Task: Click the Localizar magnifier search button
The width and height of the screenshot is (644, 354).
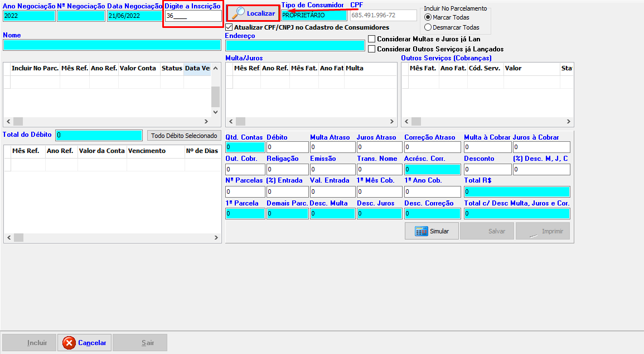Action: point(253,13)
